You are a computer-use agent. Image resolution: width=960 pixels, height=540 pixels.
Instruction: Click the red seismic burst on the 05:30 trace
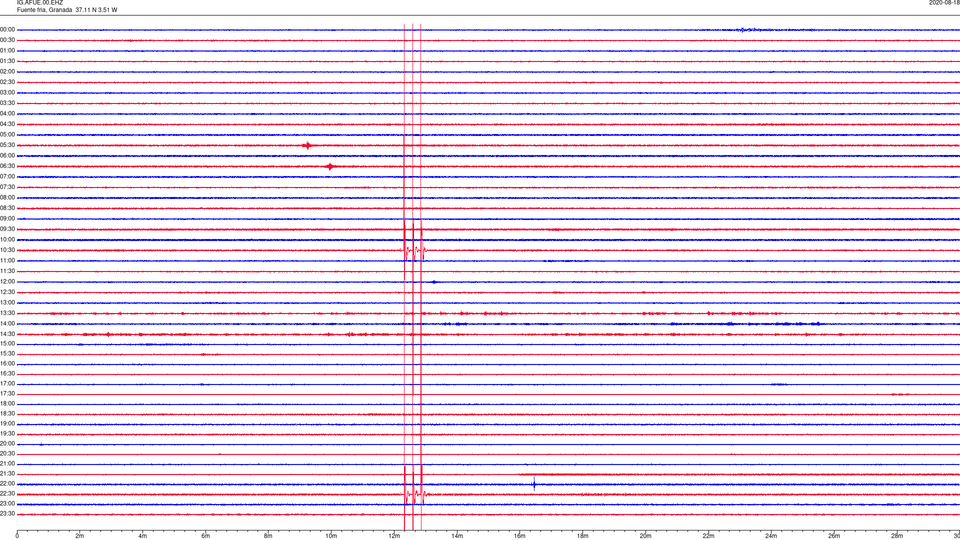pos(307,145)
